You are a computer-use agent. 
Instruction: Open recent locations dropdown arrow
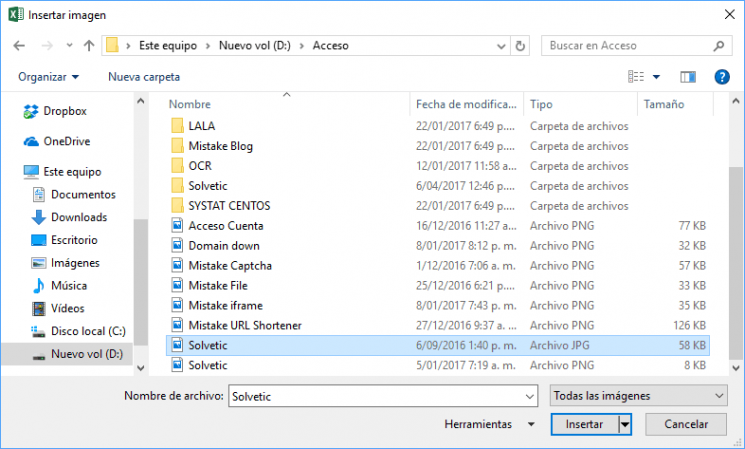69,46
